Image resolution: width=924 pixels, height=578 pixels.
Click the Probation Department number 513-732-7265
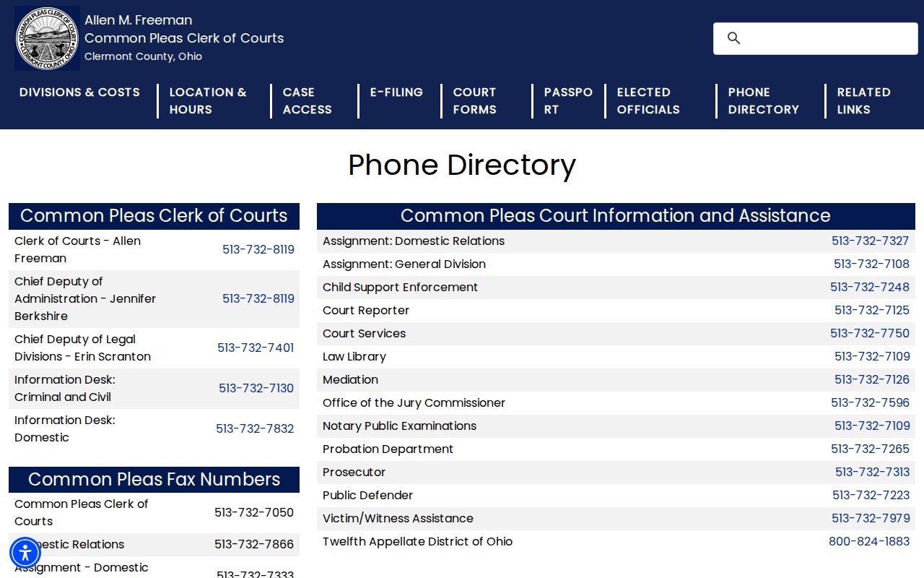click(870, 449)
